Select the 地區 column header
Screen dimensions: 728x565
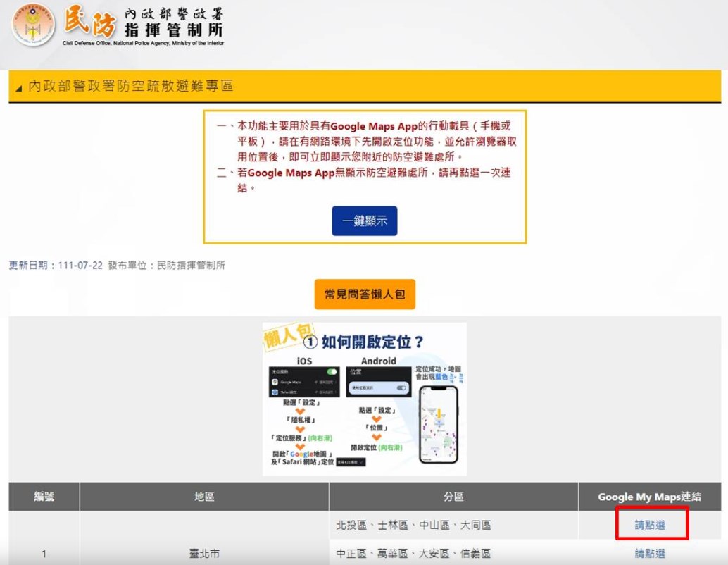(x=204, y=497)
